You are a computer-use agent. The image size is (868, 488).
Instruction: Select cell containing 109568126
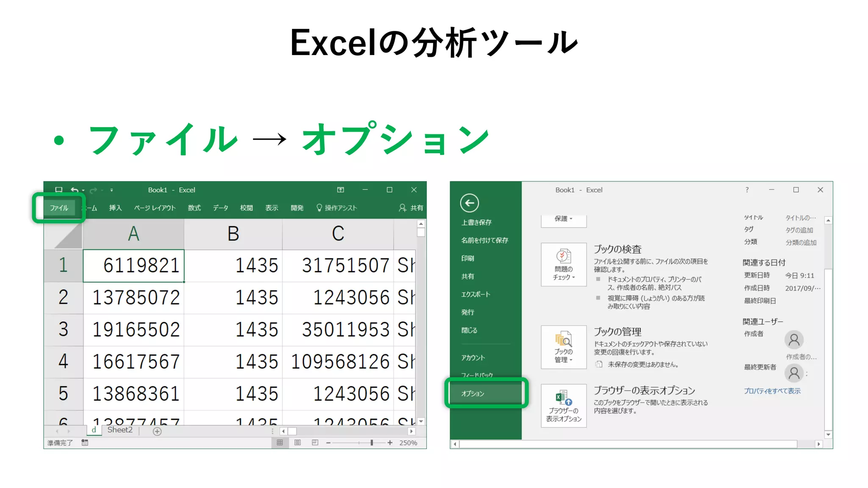[338, 362]
